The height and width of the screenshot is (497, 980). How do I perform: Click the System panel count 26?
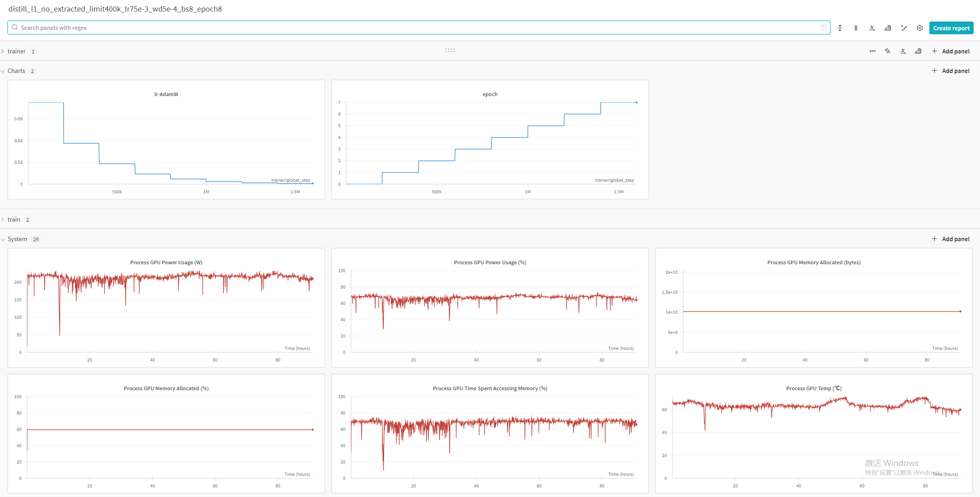tap(36, 239)
